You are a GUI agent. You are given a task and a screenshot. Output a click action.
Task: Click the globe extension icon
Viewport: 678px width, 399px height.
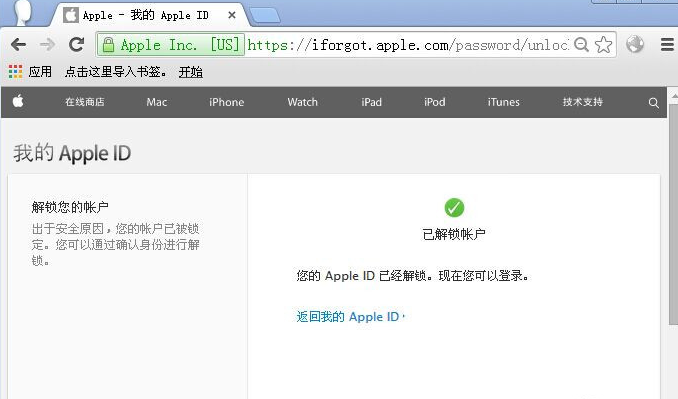635,44
